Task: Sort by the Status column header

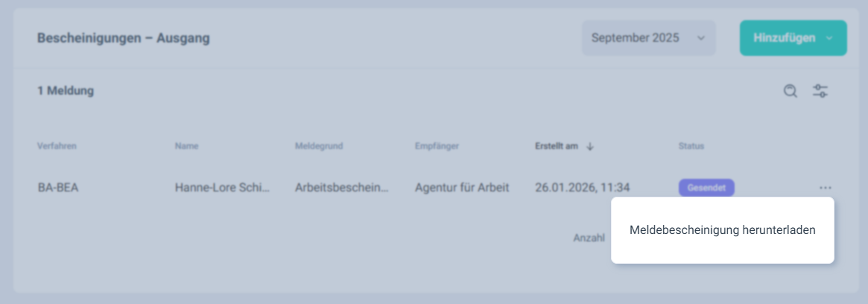Action: coord(691,146)
